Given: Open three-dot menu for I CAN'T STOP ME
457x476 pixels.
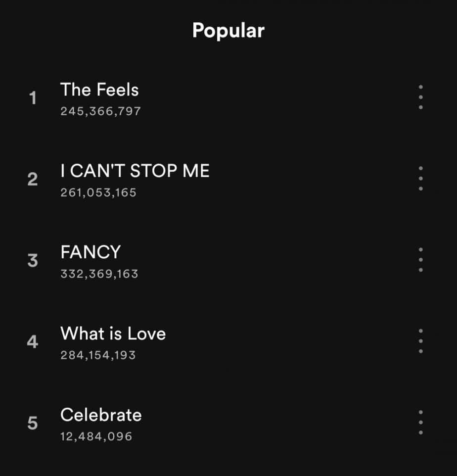Looking at the screenshot, I should [420, 179].
